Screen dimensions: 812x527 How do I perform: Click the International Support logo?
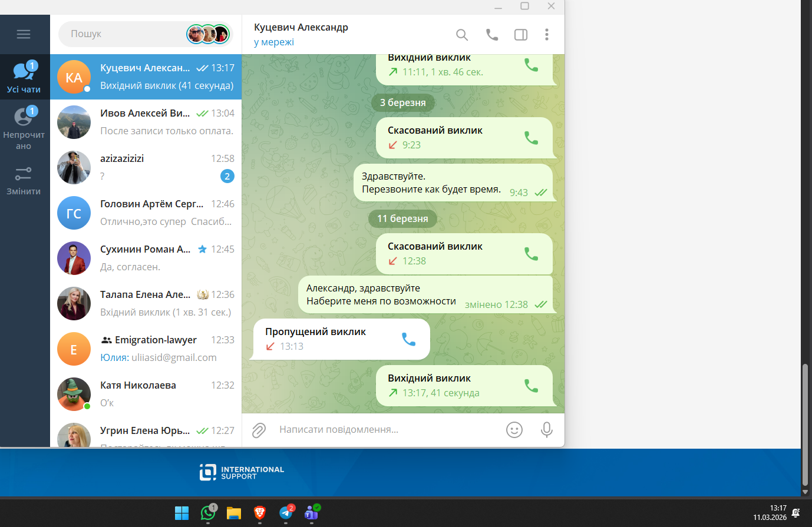[x=242, y=472]
